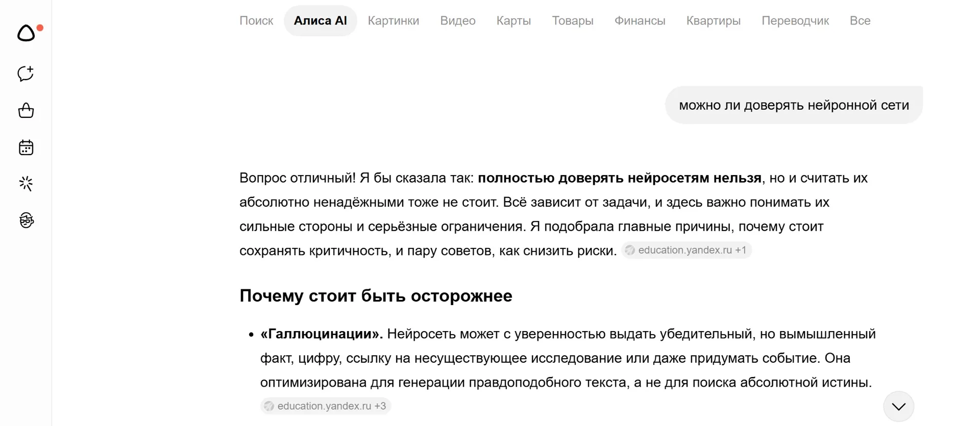Select the Алиса AI tab
980x426 pixels.
[320, 21]
